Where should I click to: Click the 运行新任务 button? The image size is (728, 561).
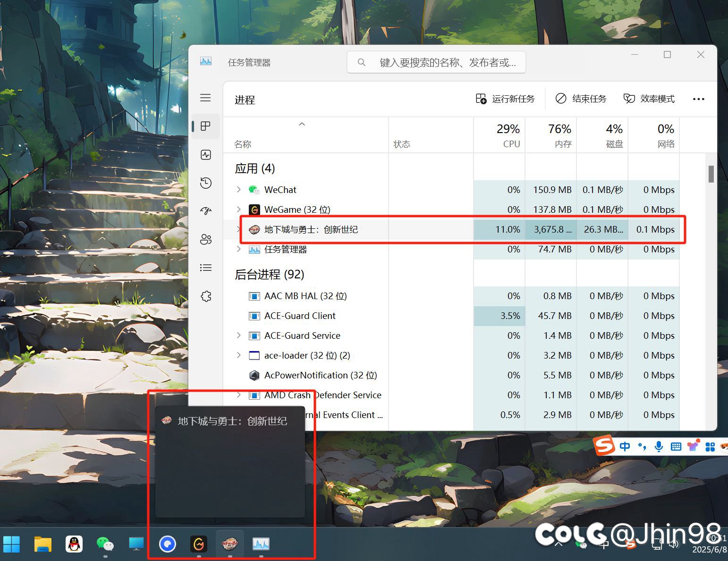505,99
